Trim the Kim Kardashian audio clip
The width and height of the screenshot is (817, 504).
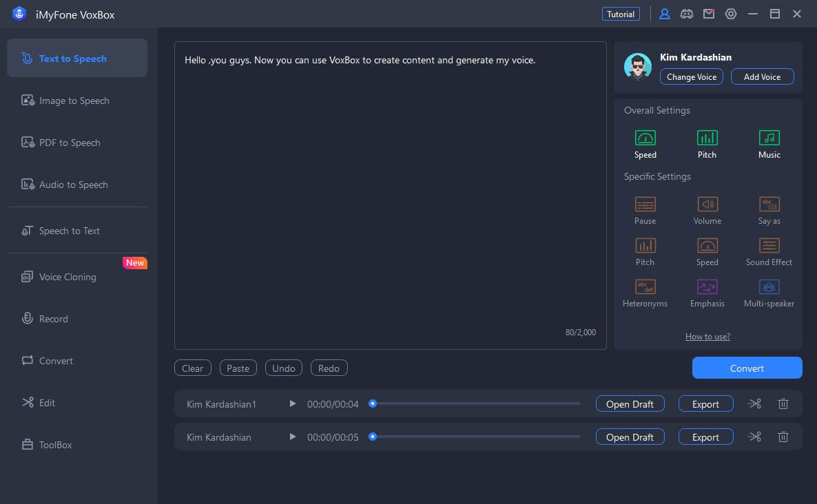click(754, 437)
